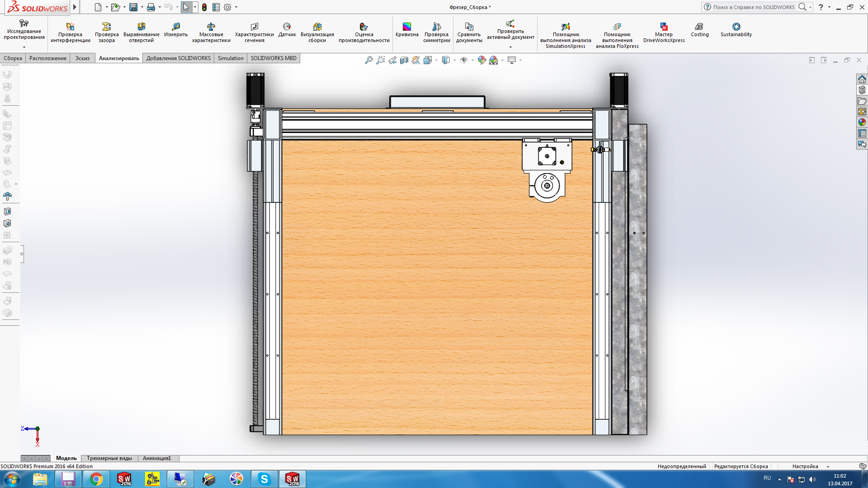The width and height of the screenshot is (868, 488).
Task: Click the Edit Appearance color ball
Action: (481, 60)
